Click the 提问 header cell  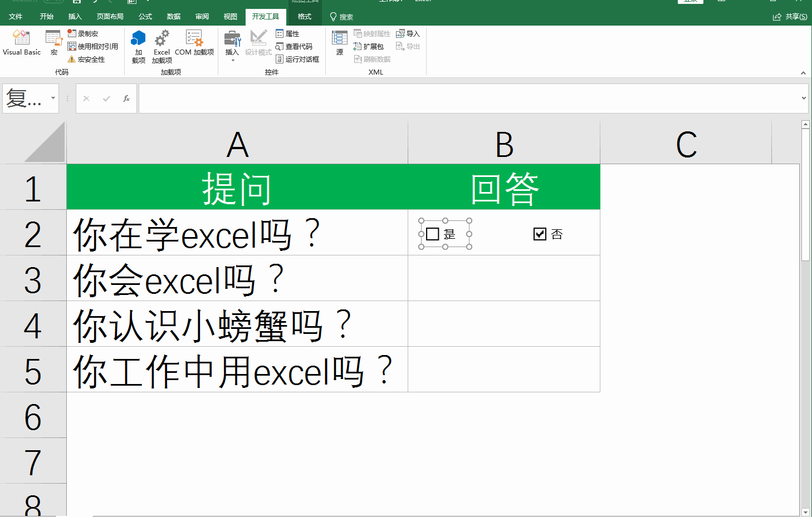pos(237,187)
